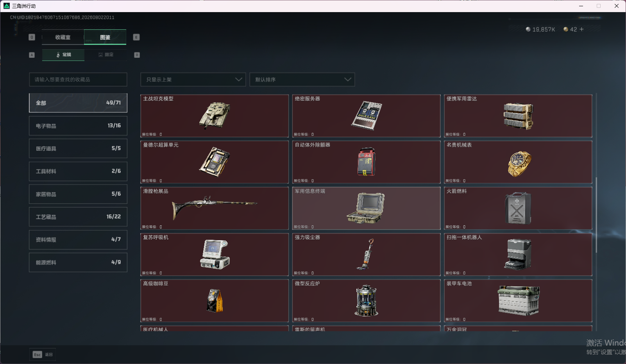Go back with the Esc 返回 button

(43, 355)
